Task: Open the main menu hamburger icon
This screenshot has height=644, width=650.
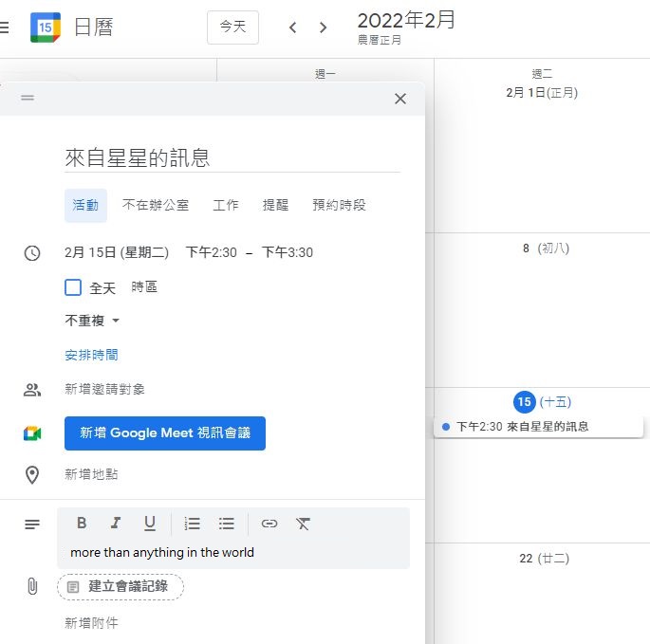Action: (x=4, y=28)
